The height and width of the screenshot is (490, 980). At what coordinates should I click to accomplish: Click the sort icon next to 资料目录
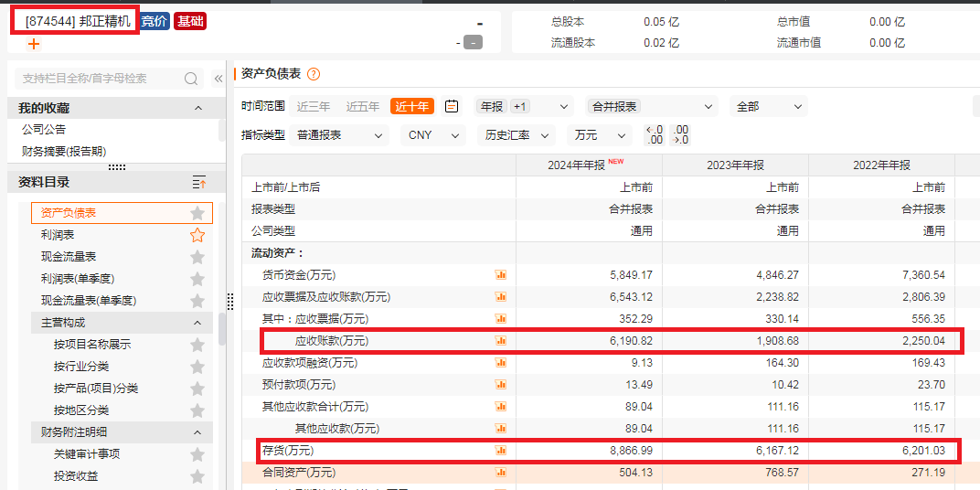coord(198,183)
